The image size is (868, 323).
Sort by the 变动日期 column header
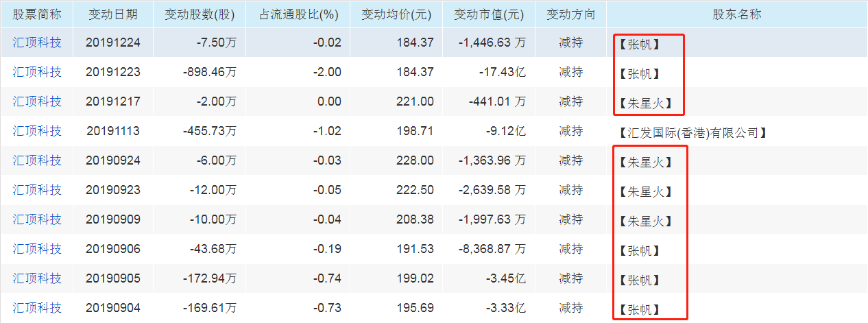pos(113,14)
